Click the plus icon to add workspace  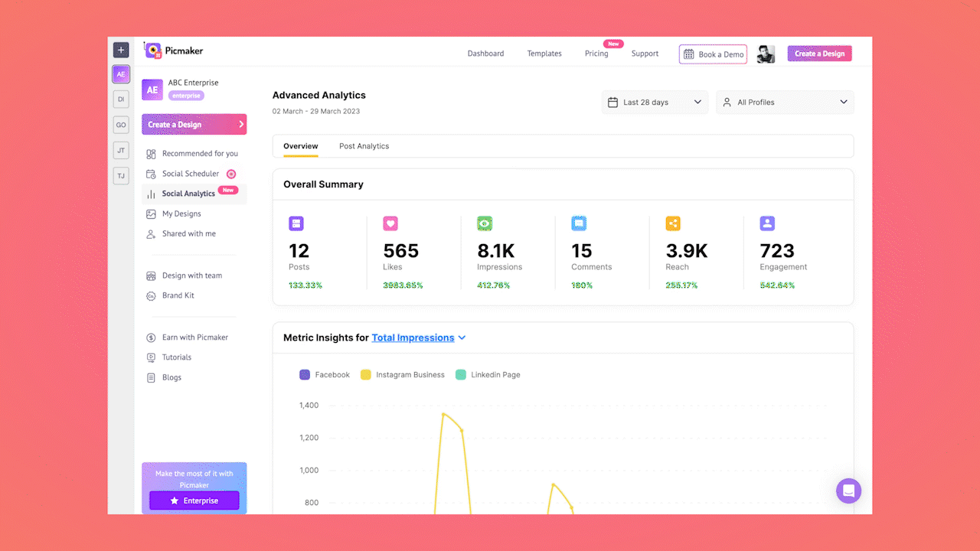121,51
